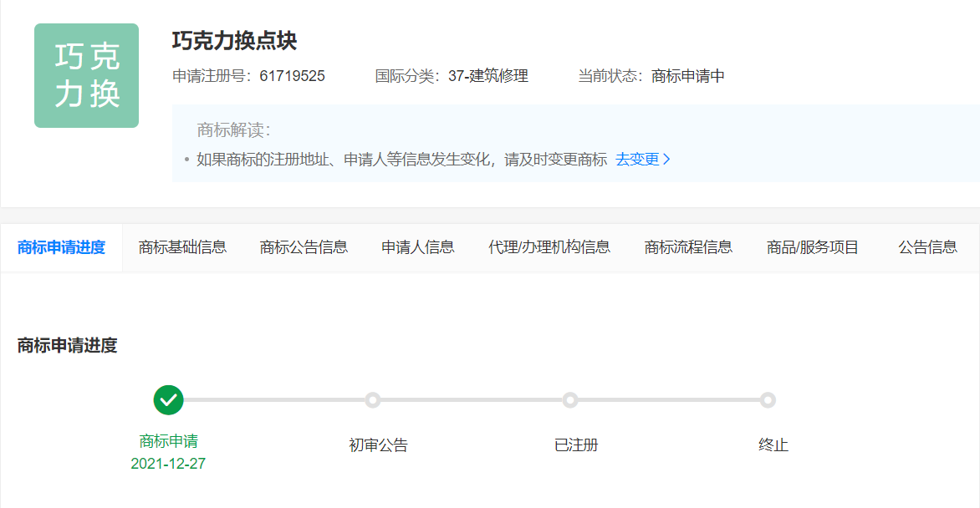Click the 商标申请中 current status text

[687, 77]
